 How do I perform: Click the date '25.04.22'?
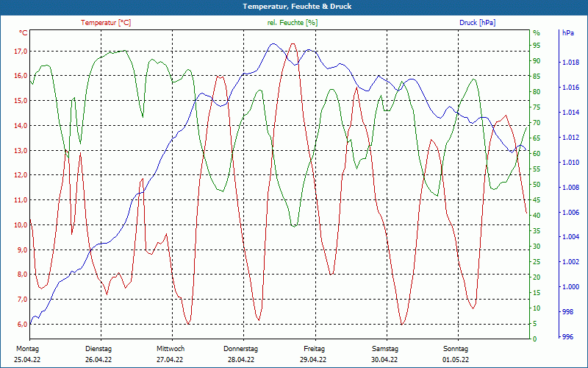[x=27, y=360]
